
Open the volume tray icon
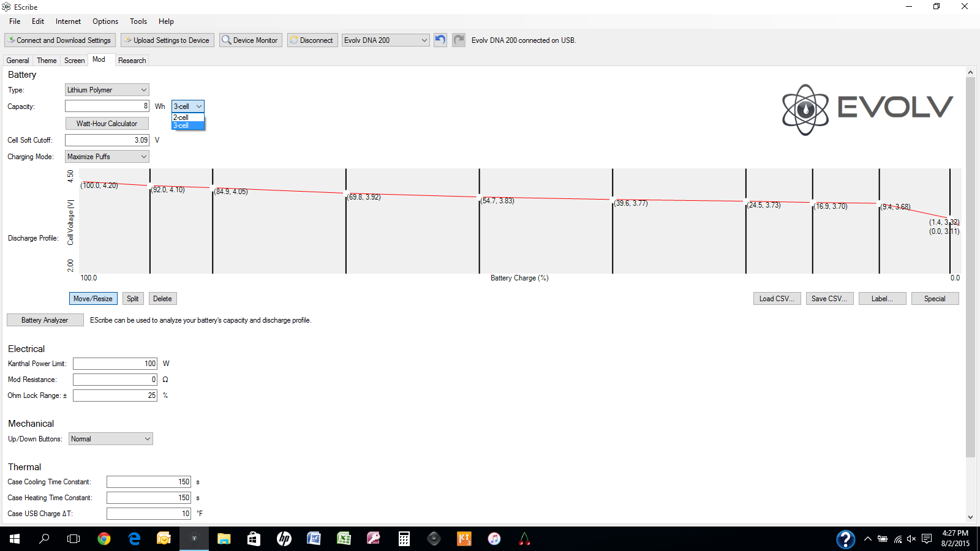(x=911, y=539)
